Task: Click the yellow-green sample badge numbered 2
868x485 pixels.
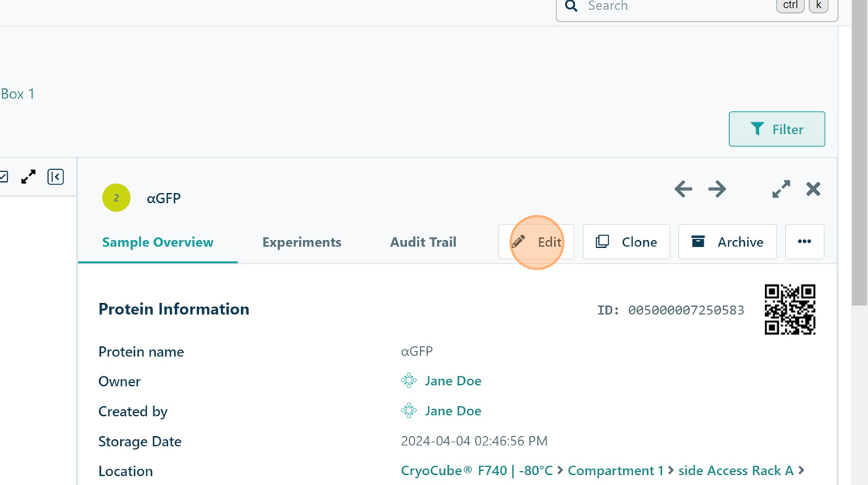Action: pos(116,198)
